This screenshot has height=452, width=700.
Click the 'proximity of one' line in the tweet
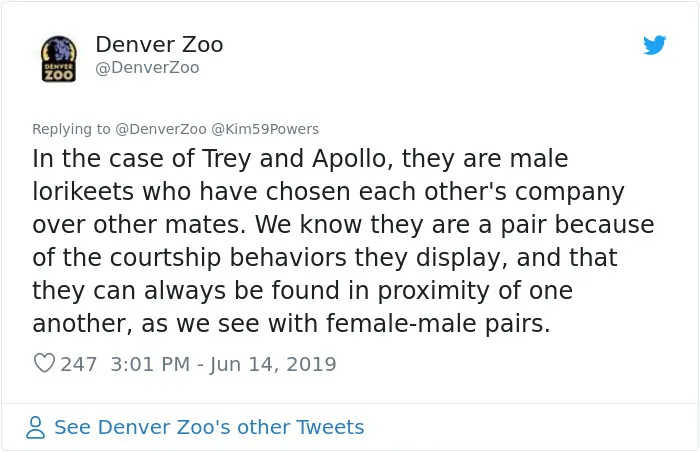pyautogui.click(x=475, y=291)
